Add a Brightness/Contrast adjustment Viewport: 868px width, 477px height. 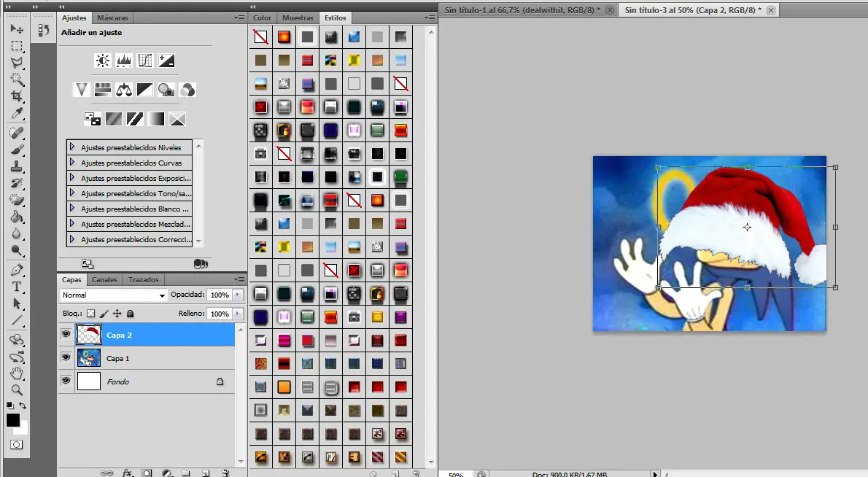tap(102, 61)
